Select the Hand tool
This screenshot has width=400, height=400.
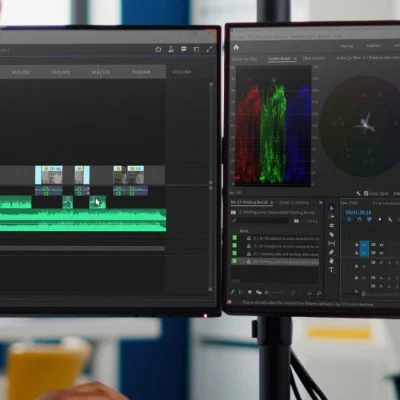point(332,261)
